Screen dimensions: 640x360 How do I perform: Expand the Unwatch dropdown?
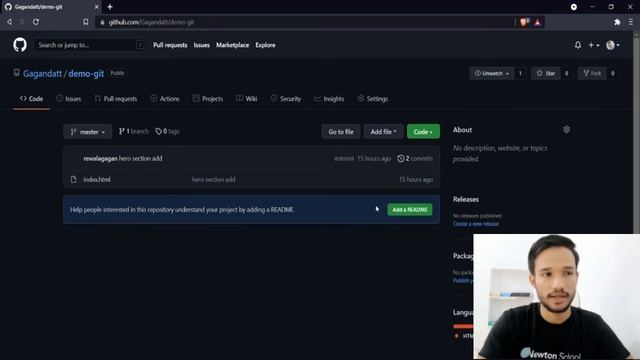point(491,73)
